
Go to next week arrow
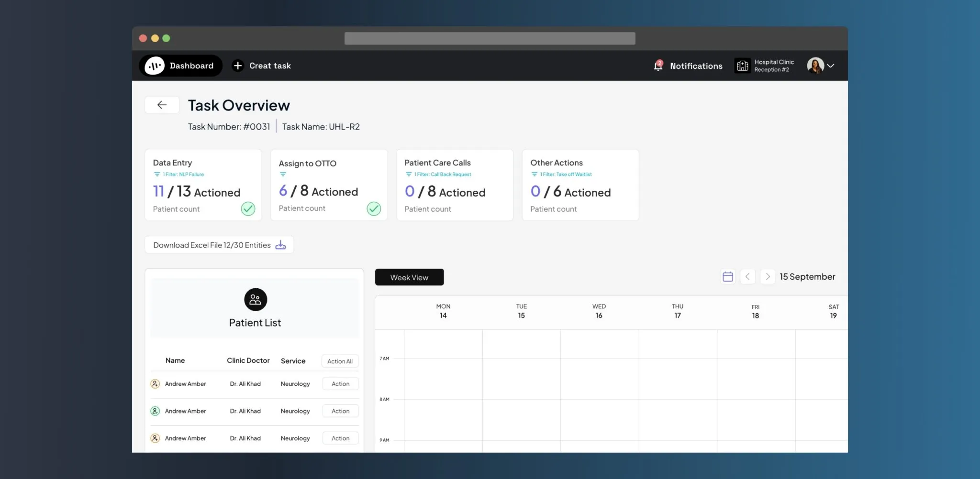768,276
